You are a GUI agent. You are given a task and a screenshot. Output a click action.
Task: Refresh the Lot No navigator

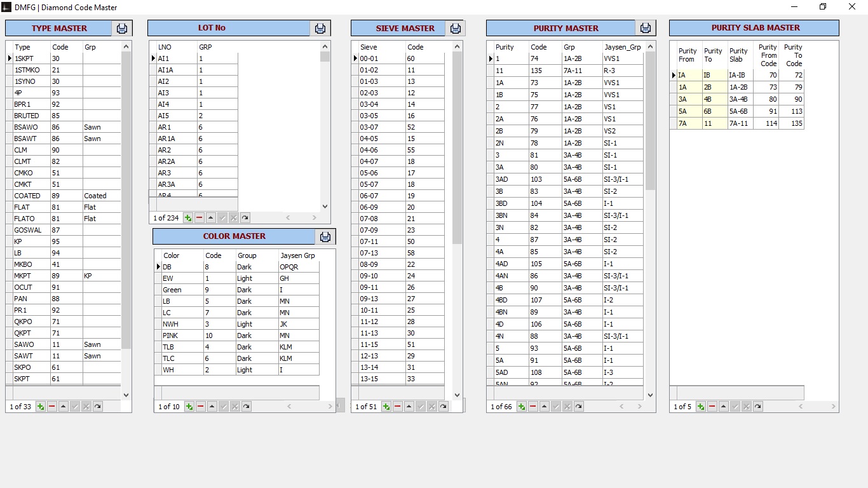click(245, 218)
